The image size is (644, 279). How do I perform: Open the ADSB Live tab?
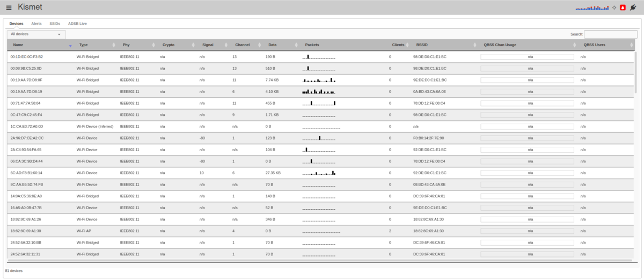pos(77,24)
